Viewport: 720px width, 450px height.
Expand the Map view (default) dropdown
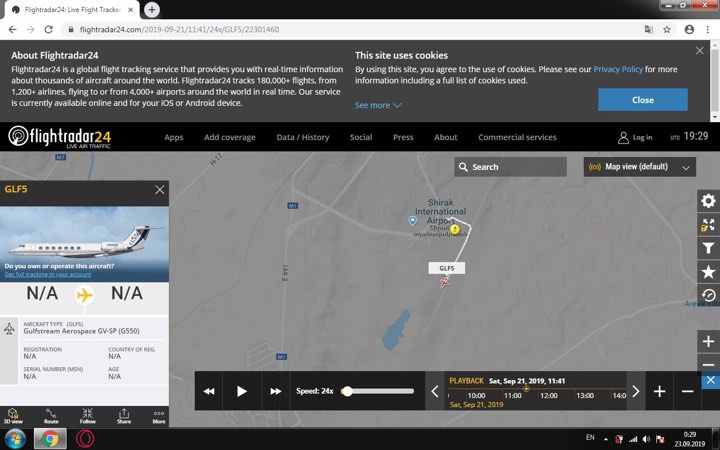click(x=640, y=167)
